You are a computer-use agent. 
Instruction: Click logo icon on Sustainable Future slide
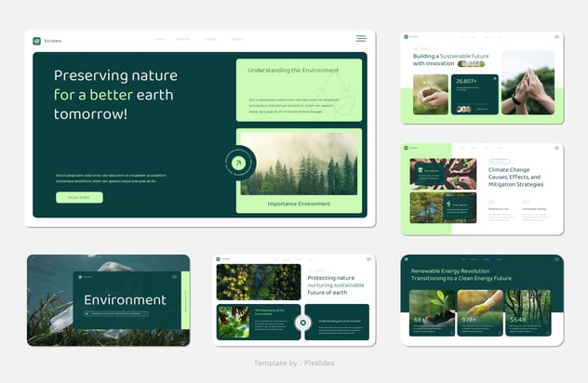pos(406,37)
